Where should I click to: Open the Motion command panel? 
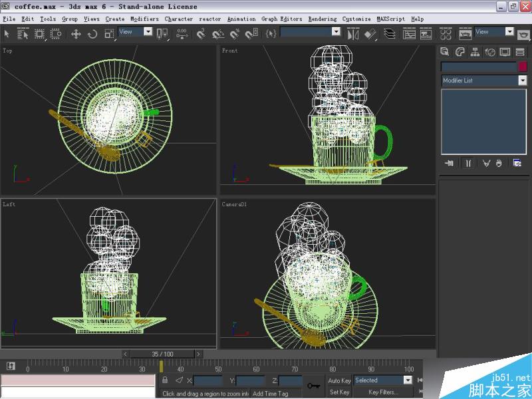click(x=490, y=52)
